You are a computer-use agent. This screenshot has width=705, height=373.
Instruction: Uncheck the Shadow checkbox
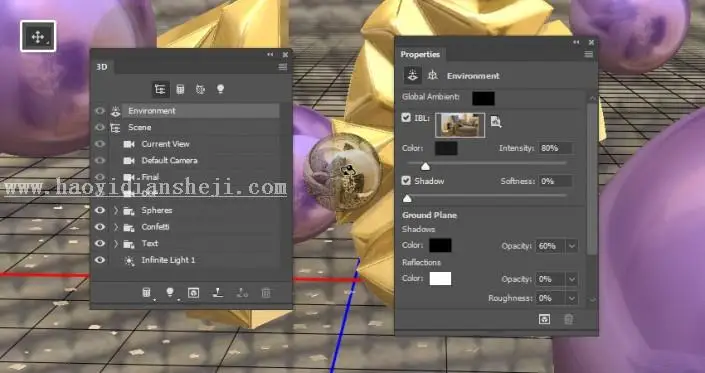(406, 181)
